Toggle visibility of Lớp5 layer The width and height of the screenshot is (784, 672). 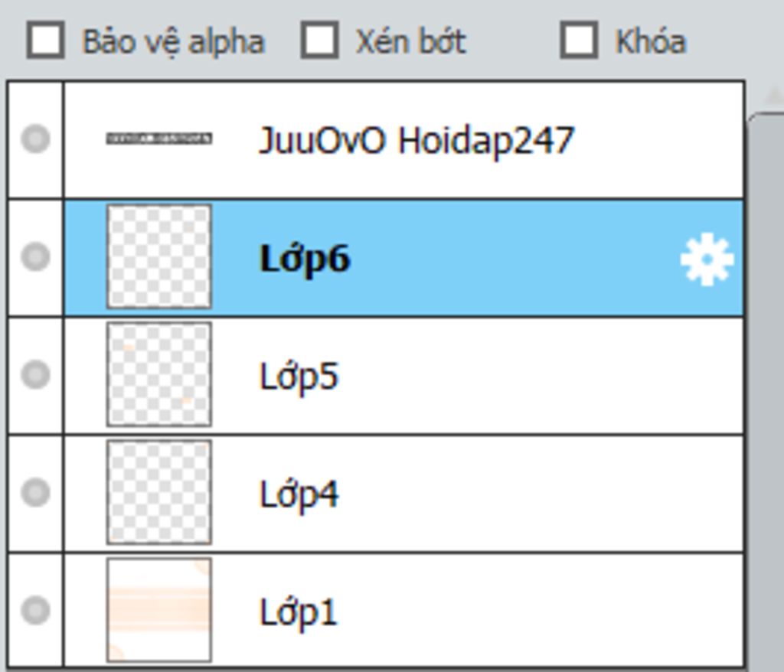click(35, 374)
